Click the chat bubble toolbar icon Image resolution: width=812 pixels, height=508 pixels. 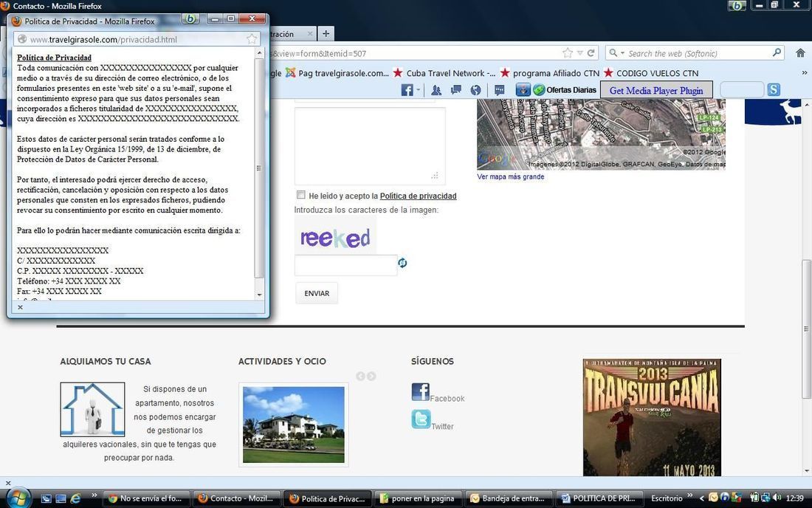(499, 90)
